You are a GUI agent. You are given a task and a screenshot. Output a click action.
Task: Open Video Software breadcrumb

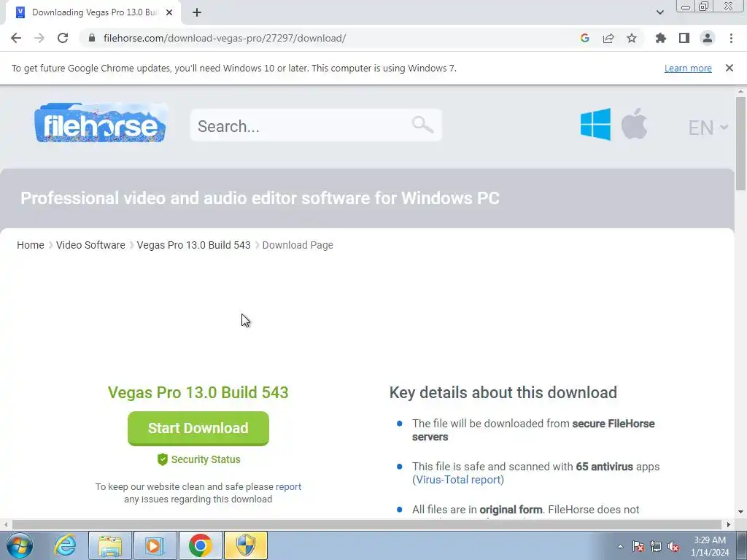point(90,245)
